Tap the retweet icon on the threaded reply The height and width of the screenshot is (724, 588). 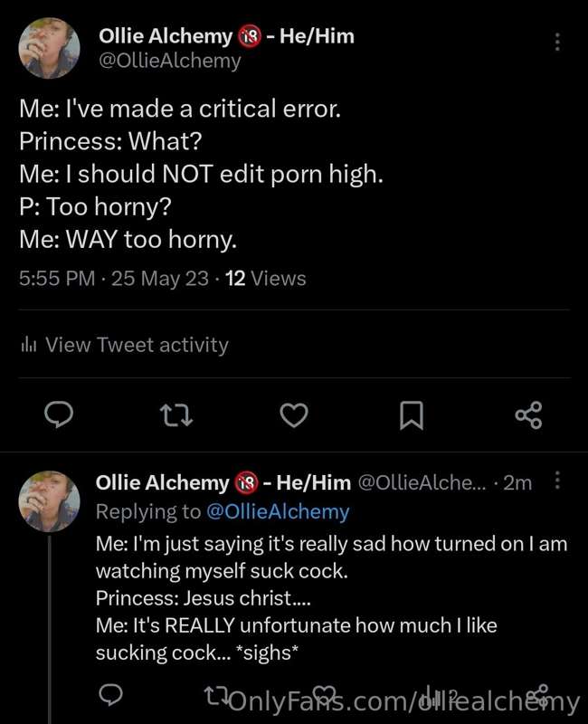(x=216, y=694)
